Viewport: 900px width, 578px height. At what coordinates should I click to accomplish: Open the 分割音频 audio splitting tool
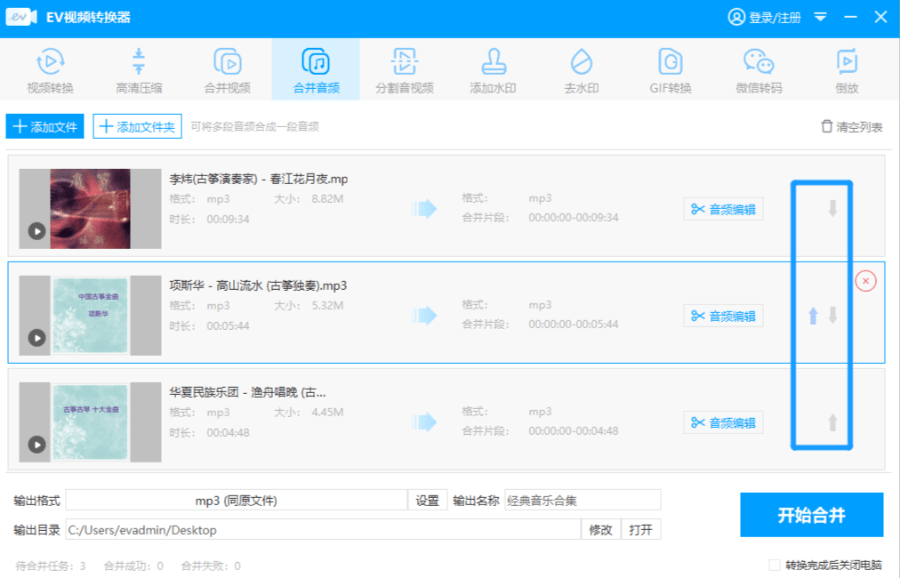[404, 68]
